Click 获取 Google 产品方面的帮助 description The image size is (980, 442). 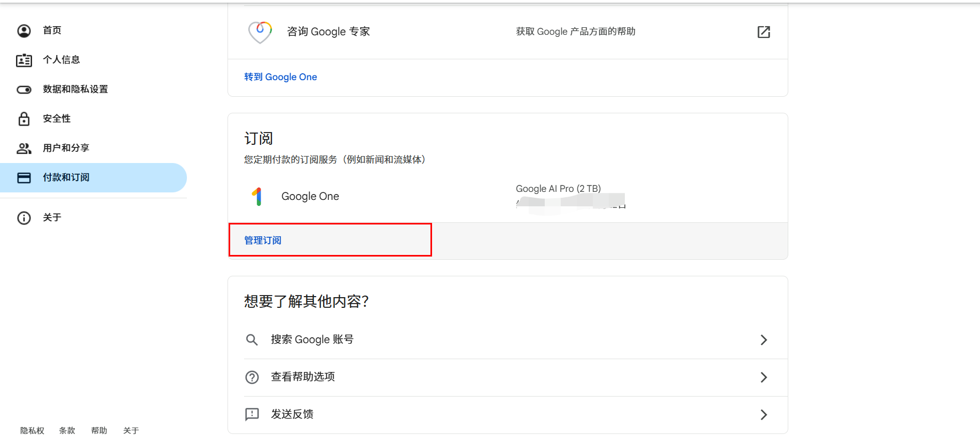(576, 32)
